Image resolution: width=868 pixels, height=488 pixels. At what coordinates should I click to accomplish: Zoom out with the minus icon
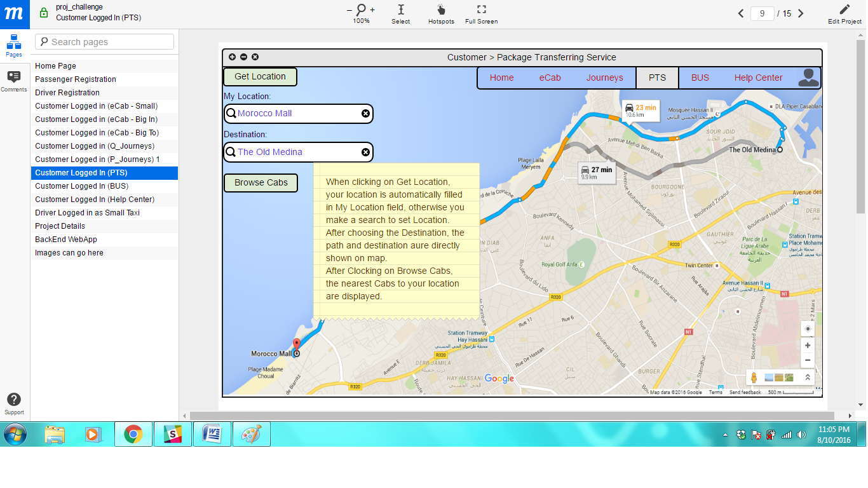[x=349, y=10]
